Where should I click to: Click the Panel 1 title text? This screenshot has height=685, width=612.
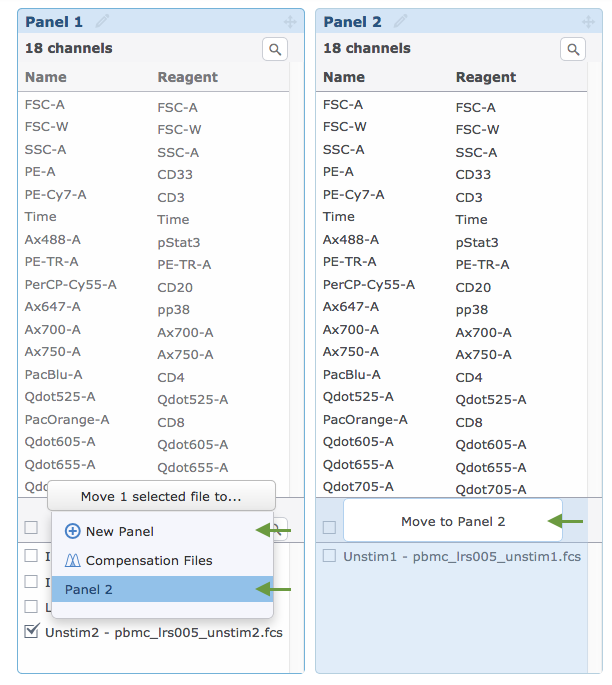(54, 22)
